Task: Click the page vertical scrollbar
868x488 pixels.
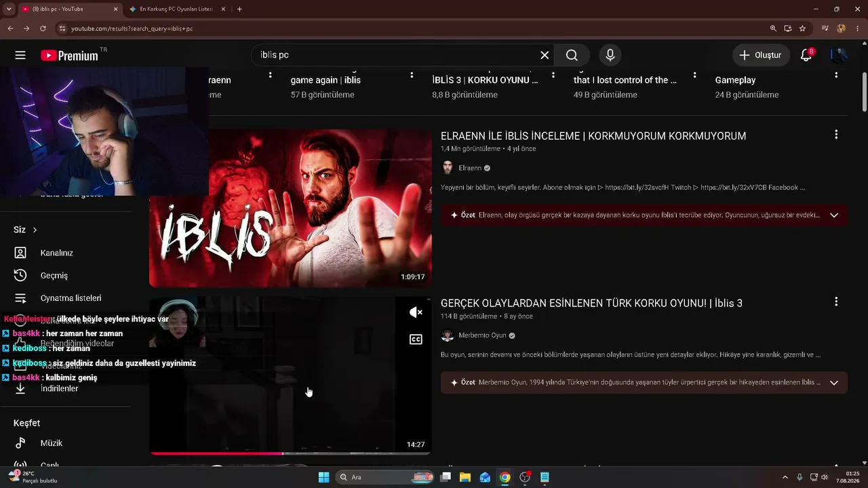Action: (865, 91)
